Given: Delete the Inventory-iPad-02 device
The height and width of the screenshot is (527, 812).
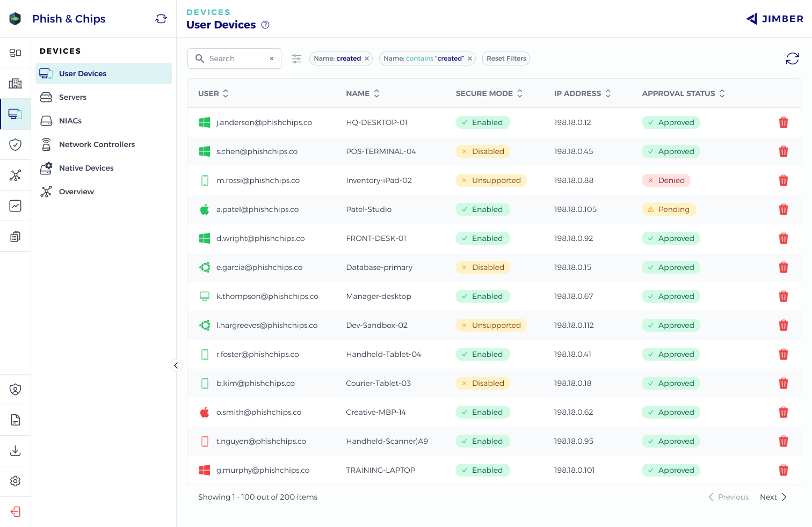Looking at the screenshot, I should (784, 180).
